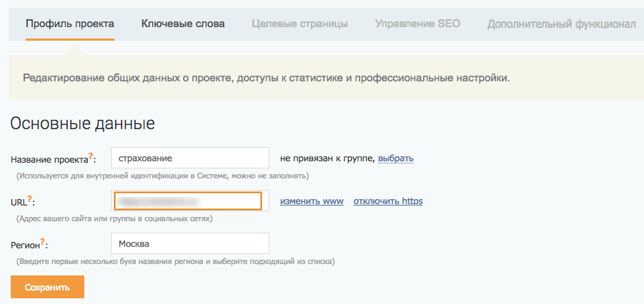644x304 pixels.
Task: Open the Дополнительный функционал tab
Action: (x=561, y=24)
